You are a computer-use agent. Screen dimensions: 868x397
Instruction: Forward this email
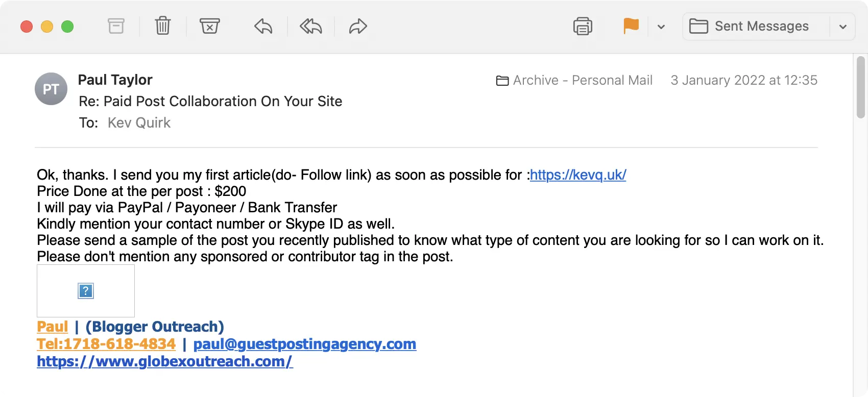pyautogui.click(x=357, y=27)
